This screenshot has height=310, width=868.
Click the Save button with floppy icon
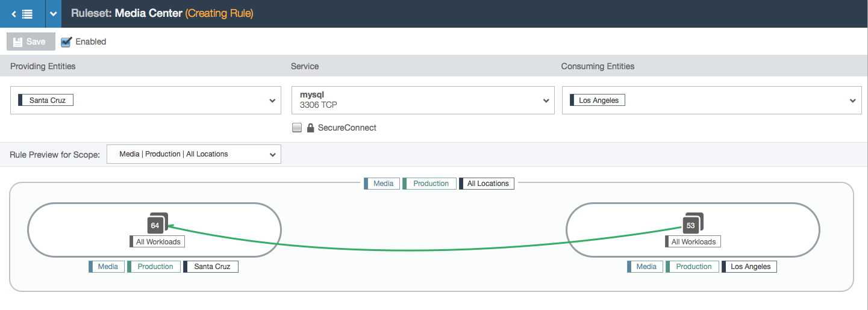[31, 42]
